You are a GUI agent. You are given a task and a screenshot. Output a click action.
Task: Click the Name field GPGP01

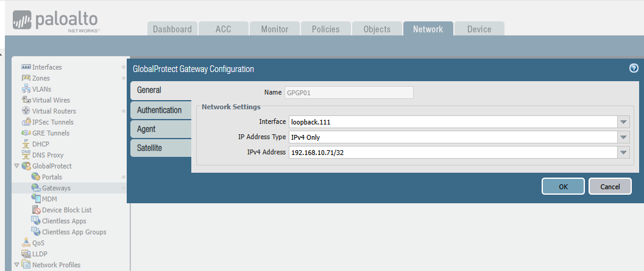(x=349, y=93)
